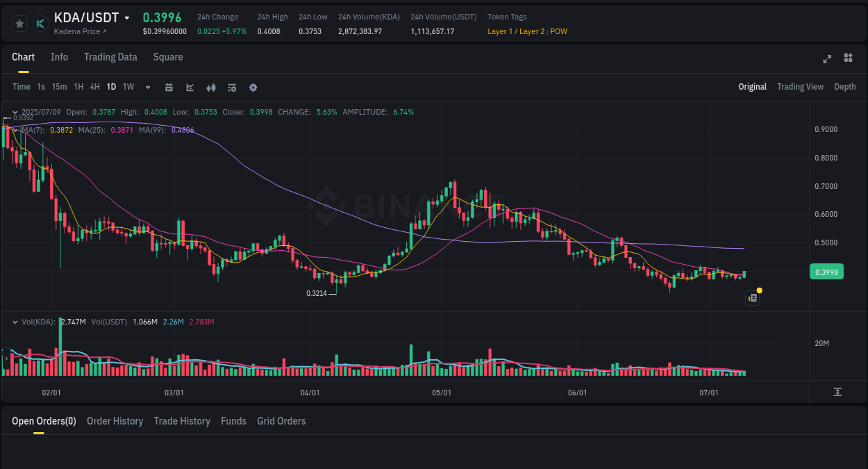Select the line chart type icon
This screenshot has width=868, height=469.
[189, 87]
